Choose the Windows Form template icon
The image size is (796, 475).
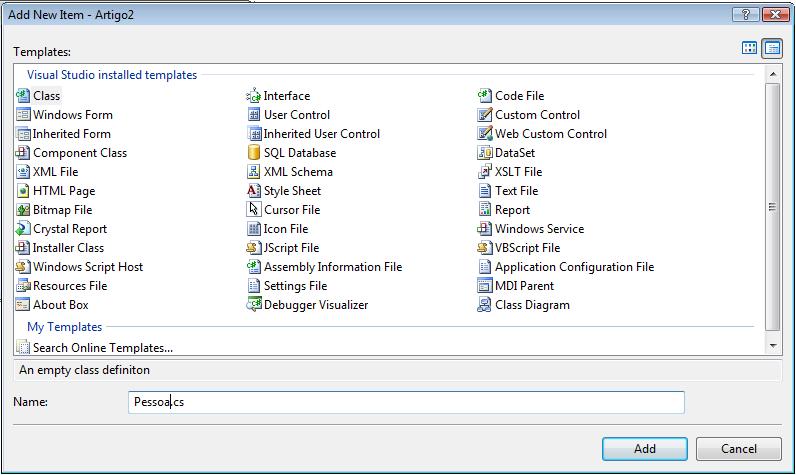pyautogui.click(x=24, y=115)
